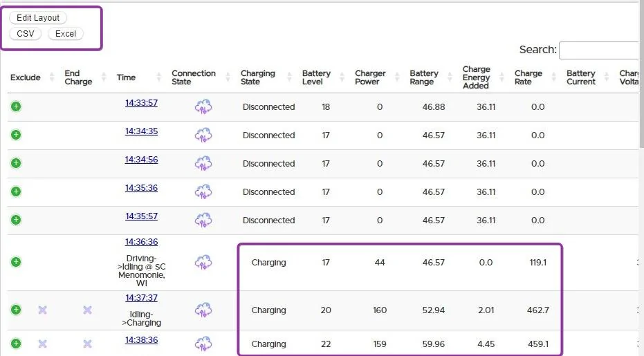Click the cloud connection icon in the 14:35:36 row
Image resolution: width=644 pixels, height=356 pixels.
click(203, 191)
